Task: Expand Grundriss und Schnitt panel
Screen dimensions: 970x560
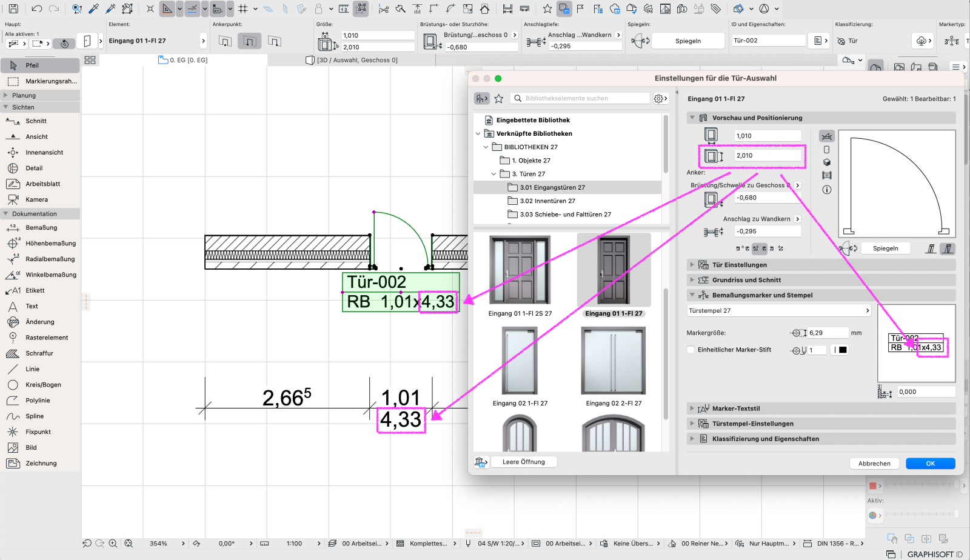Action: click(692, 280)
